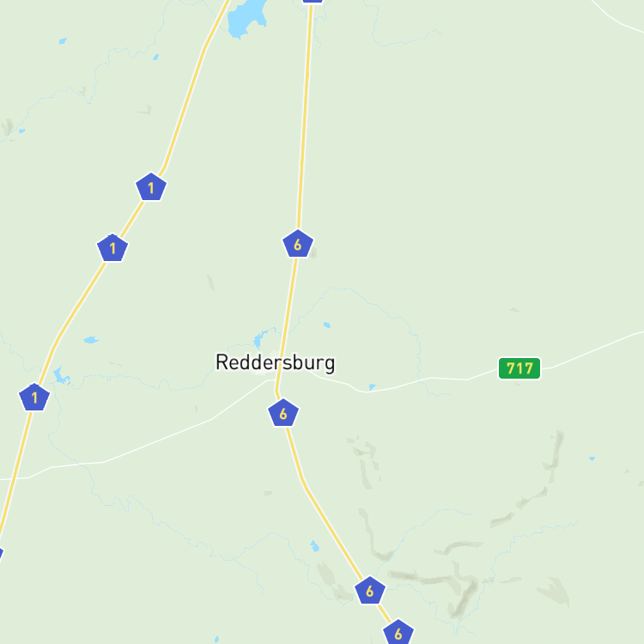The image size is (644, 644).
Task: Click the large blue lake near Route 1
Action: tap(247, 19)
